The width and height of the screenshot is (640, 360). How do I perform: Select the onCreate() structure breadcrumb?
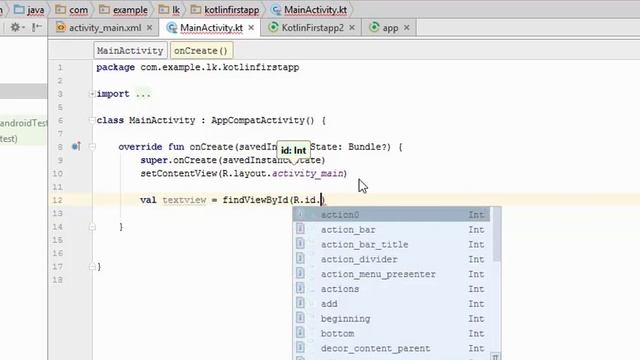tap(201, 51)
